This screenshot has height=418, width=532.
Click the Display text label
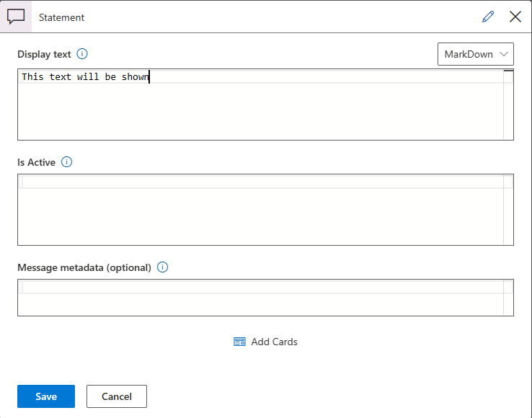44,54
